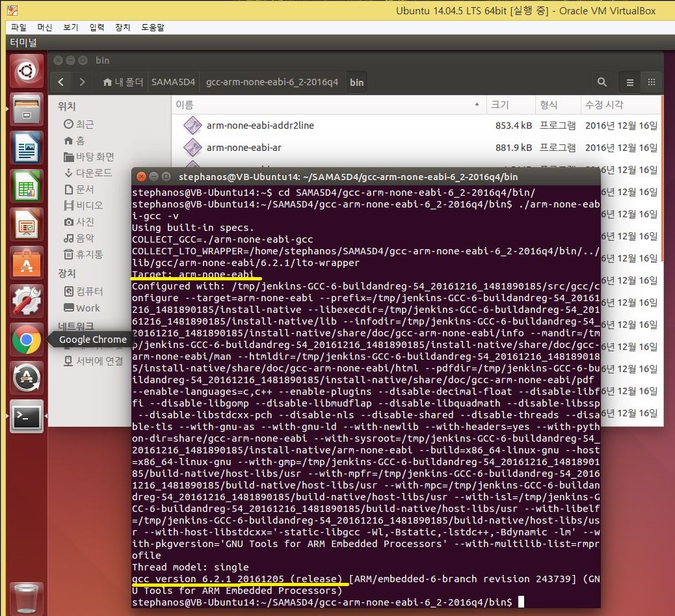Open LibreOffice Calc from the launcher
Image resolution: width=675 pixels, height=616 pixels.
pyautogui.click(x=27, y=186)
